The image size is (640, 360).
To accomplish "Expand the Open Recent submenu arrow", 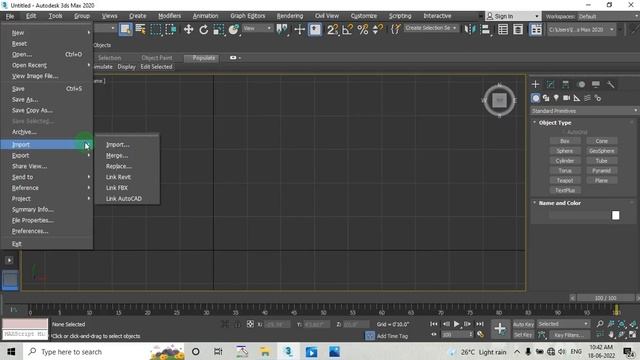I will coord(89,65).
